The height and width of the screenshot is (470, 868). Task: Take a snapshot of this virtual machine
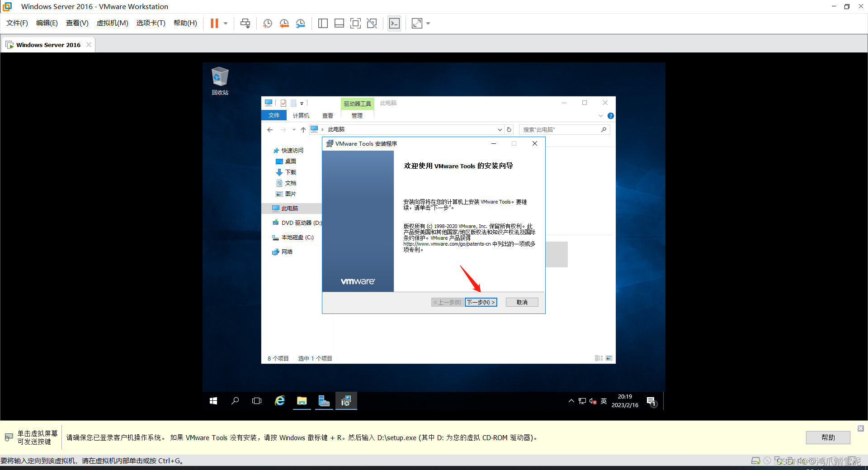267,23
